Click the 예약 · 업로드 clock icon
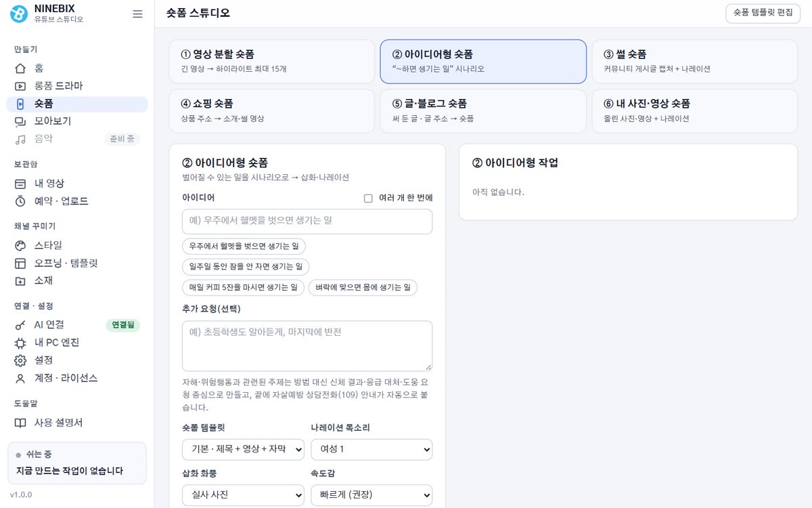Viewport: 812px width, 508px height. tap(20, 201)
